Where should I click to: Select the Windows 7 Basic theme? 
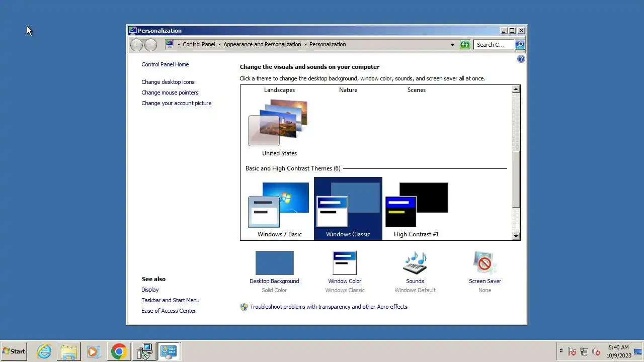point(279,209)
